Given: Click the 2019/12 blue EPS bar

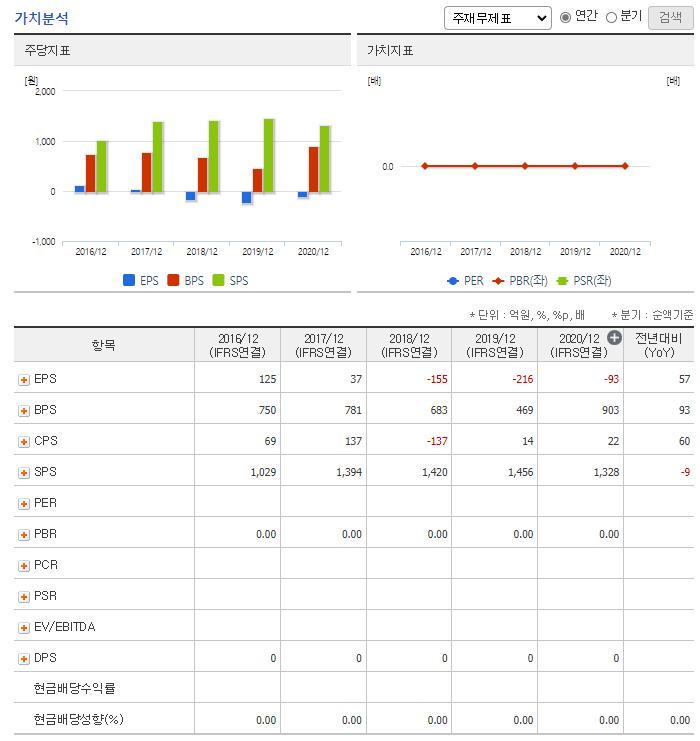Looking at the screenshot, I should [246, 198].
